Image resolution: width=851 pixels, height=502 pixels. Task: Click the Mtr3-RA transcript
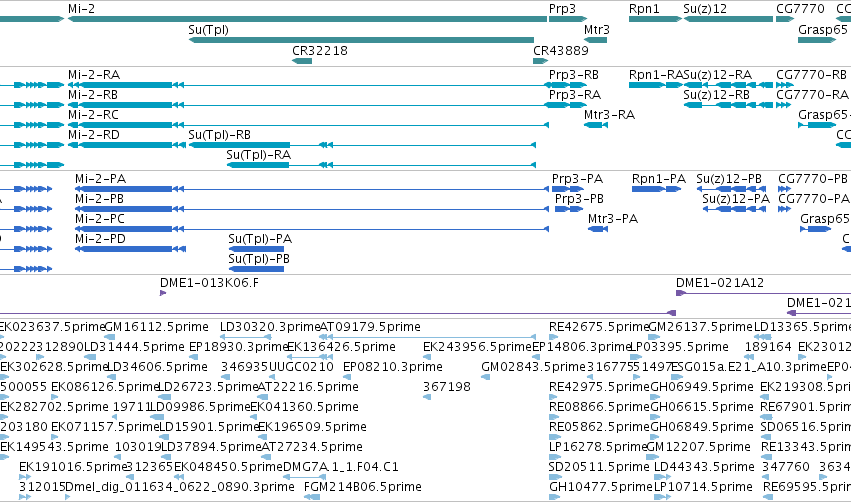click(x=595, y=125)
